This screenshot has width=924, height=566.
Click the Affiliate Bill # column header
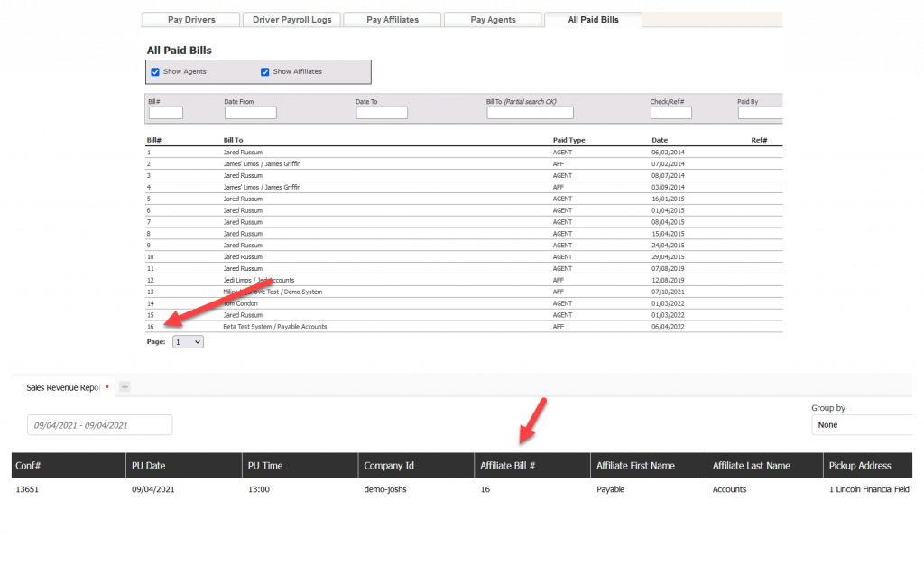click(511, 466)
